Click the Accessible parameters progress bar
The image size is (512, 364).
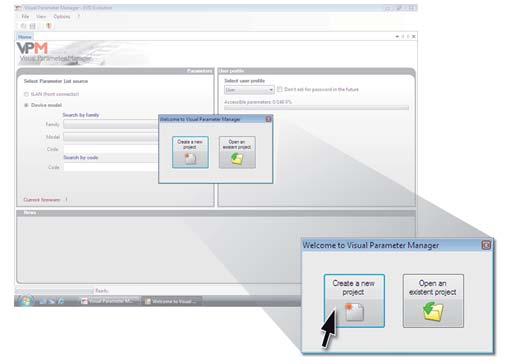[316, 108]
